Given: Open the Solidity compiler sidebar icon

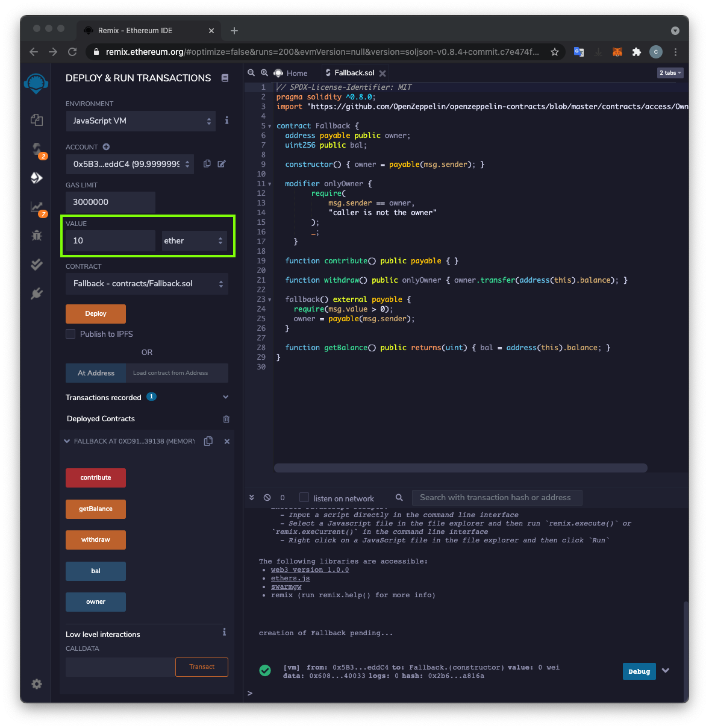Looking at the screenshot, I should [37, 149].
